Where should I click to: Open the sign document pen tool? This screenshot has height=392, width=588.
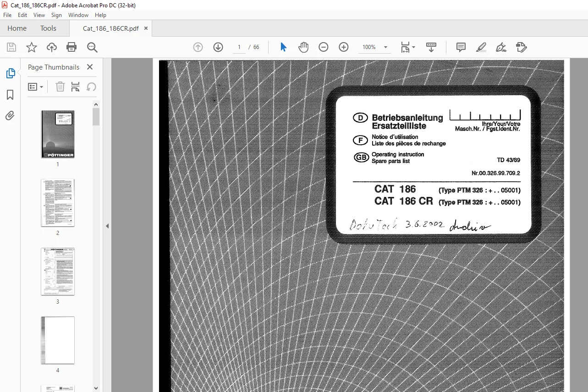pos(501,47)
